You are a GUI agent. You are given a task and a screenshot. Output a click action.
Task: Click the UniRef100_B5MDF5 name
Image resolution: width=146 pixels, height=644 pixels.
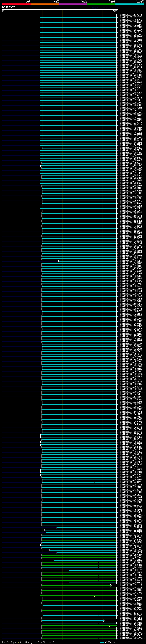pos(131,304)
